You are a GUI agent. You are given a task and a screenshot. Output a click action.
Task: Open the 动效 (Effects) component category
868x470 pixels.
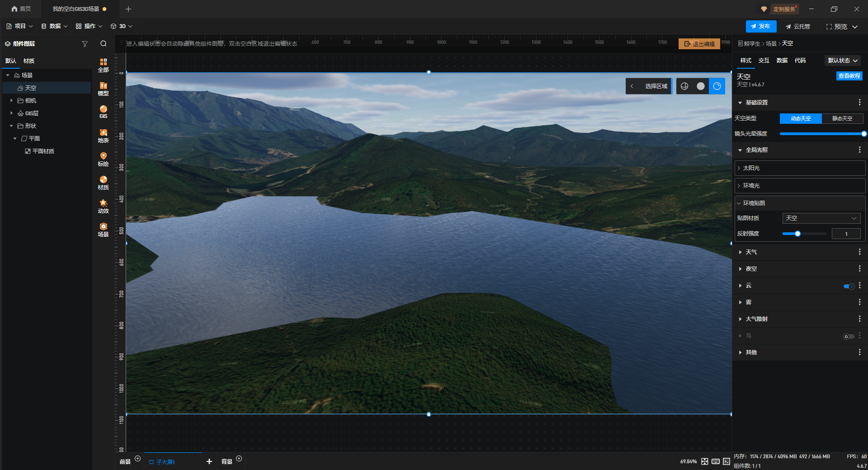click(x=103, y=206)
